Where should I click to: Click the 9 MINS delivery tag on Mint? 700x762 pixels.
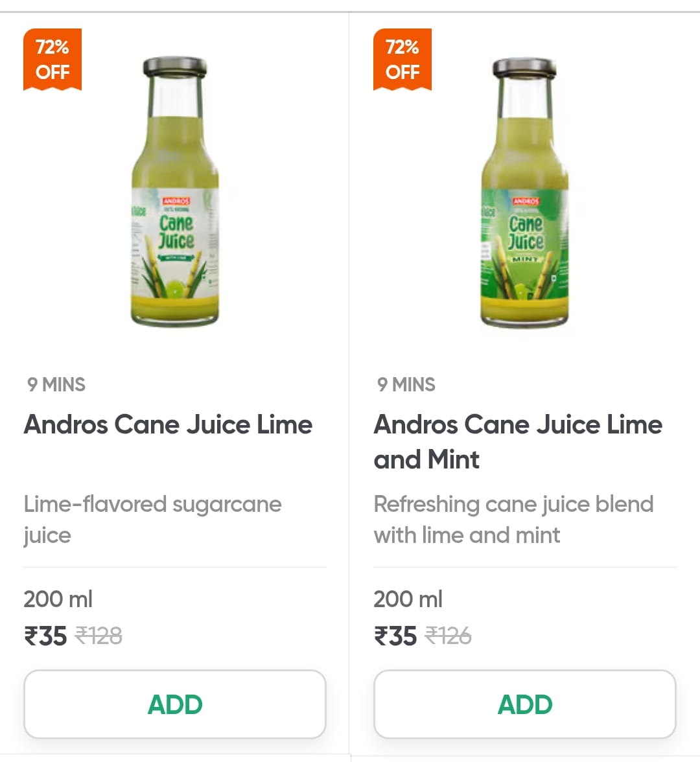[x=406, y=384]
